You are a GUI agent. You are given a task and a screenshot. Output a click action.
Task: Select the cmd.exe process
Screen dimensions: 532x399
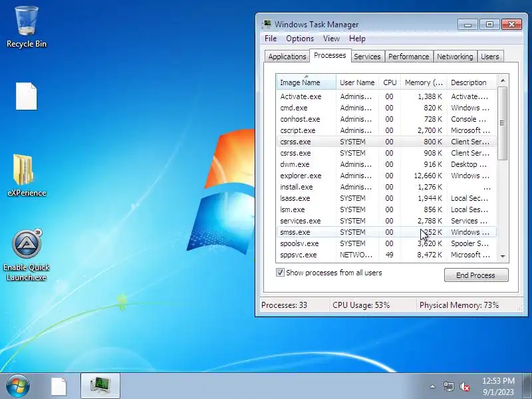[386, 108]
